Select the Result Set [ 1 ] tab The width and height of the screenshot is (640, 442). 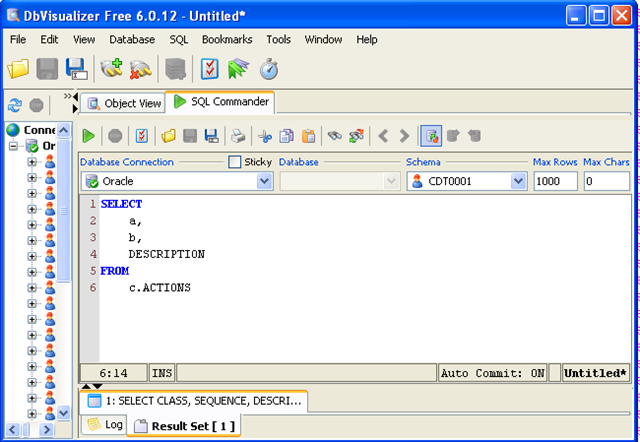tap(184, 426)
